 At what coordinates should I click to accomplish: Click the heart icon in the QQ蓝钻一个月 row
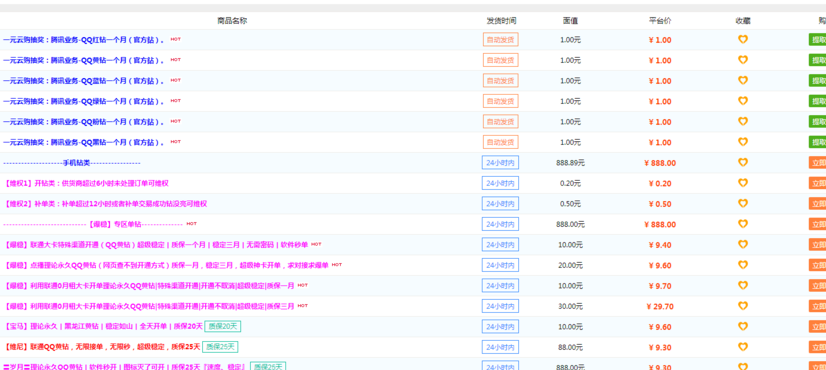tap(743, 81)
